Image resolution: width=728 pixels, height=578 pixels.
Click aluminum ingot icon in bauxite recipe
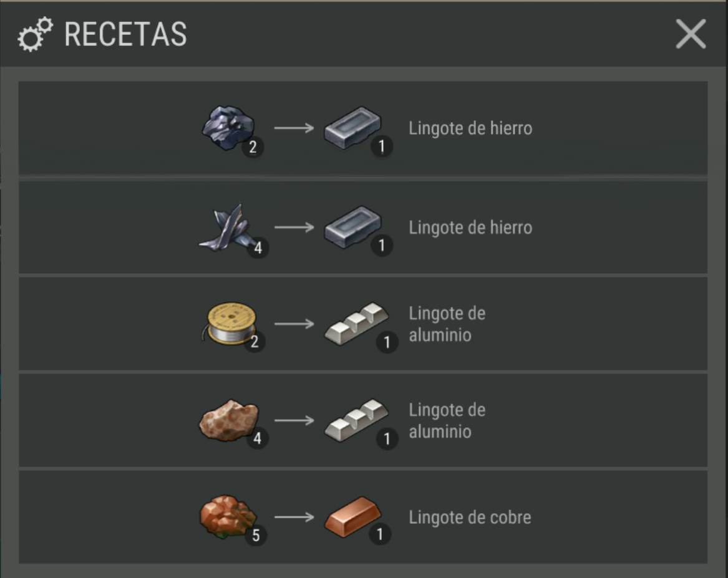[x=356, y=420]
